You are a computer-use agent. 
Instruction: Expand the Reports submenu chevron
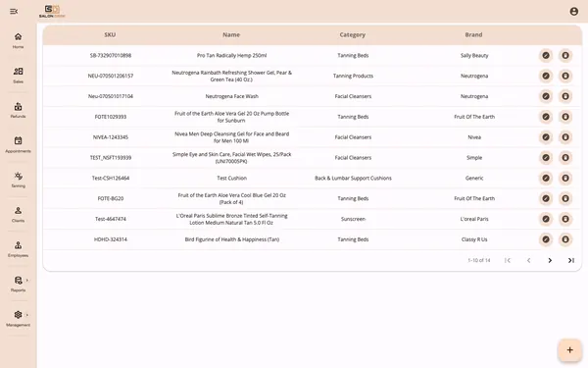click(x=27, y=280)
